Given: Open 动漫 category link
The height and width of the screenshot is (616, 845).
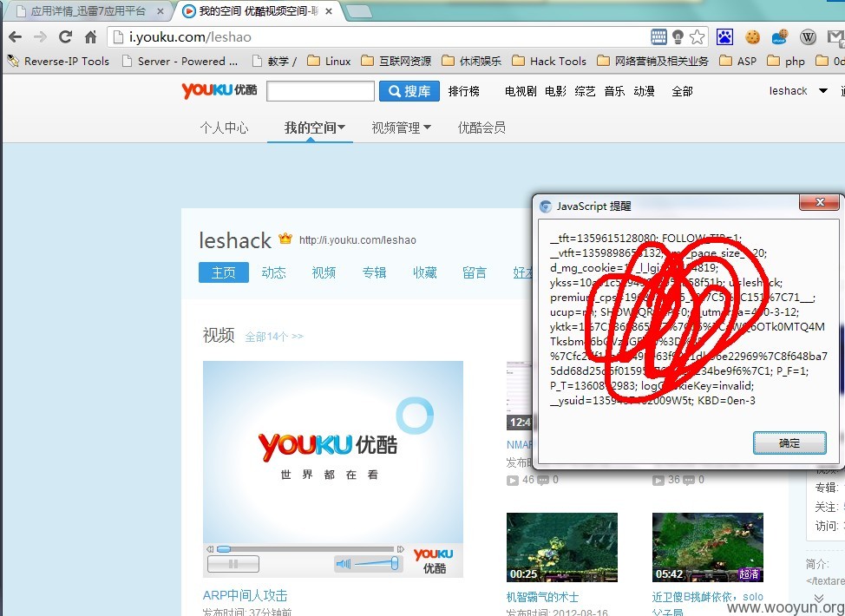Looking at the screenshot, I should pyautogui.click(x=644, y=91).
